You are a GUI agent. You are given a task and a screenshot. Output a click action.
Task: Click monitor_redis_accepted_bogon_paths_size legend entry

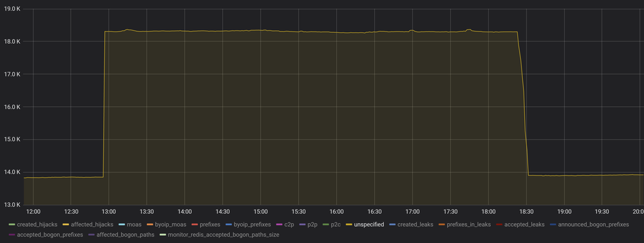[x=220, y=235]
